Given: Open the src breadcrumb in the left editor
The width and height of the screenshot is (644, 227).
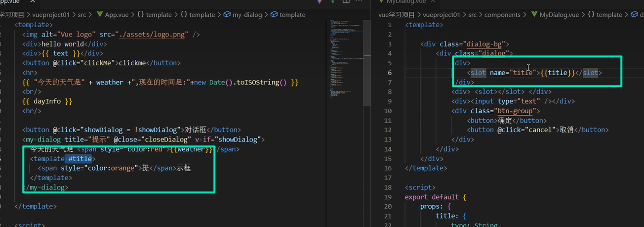Looking at the screenshot, I should pyautogui.click(x=82, y=15).
